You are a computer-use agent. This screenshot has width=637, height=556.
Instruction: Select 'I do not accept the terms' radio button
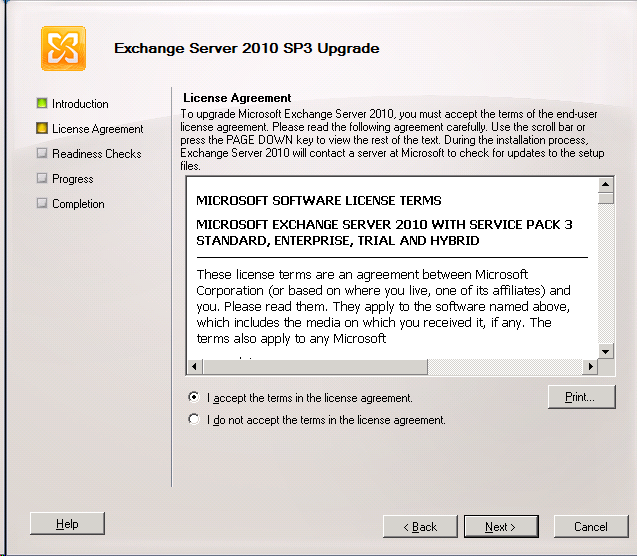[x=194, y=419]
